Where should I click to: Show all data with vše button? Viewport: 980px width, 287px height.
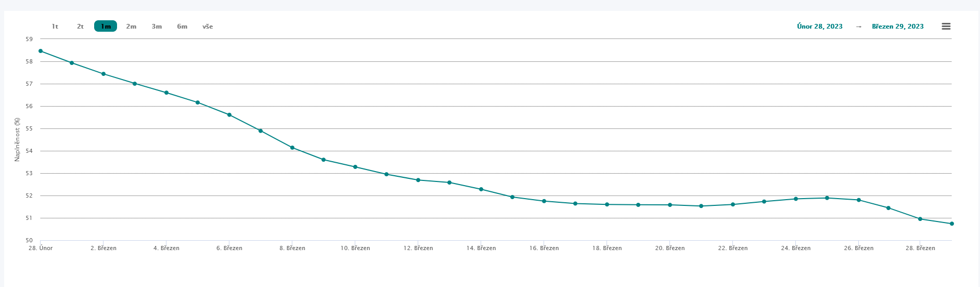[208, 27]
